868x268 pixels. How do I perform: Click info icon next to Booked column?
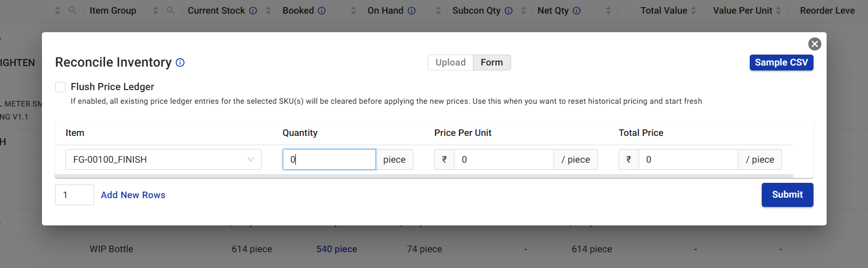tap(321, 10)
